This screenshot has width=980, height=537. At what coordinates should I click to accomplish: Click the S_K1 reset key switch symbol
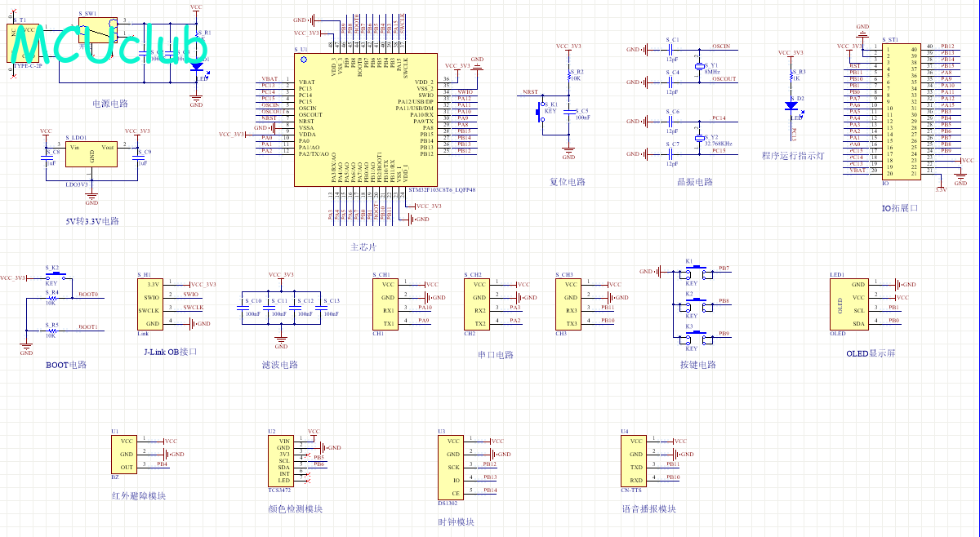coord(540,113)
